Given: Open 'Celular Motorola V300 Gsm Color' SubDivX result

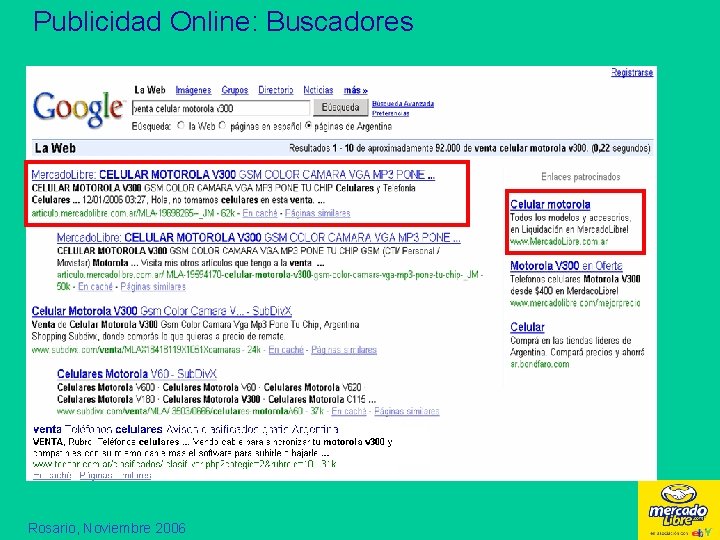Looking at the screenshot, I should pos(162,311).
